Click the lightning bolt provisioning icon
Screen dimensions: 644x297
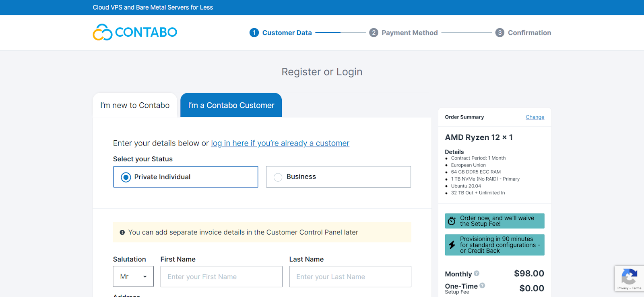pyautogui.click(x=452, y=245)
